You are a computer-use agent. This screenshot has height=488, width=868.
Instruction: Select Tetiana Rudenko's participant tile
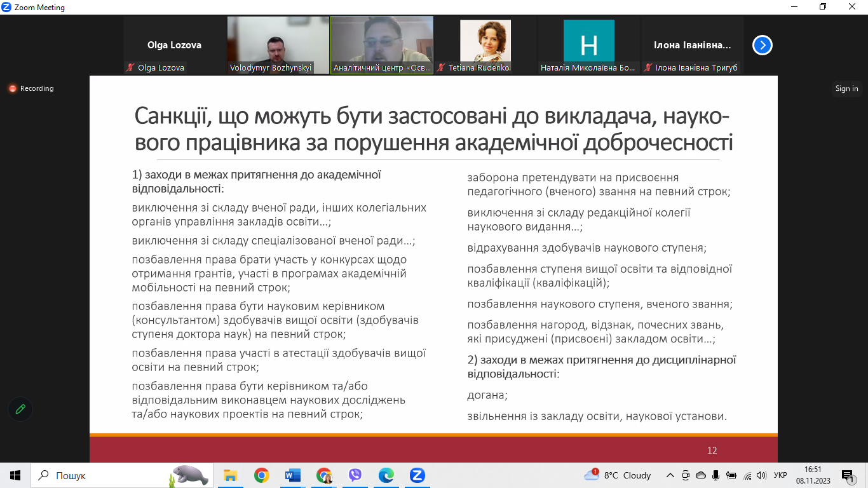click(485, 45)
